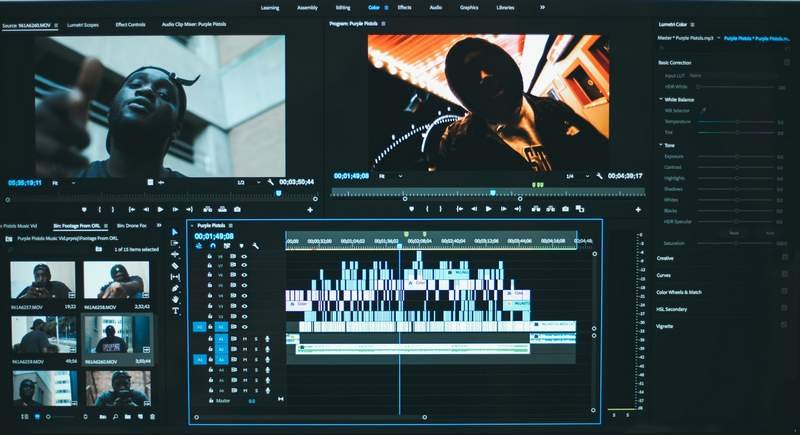
Task: Toggle eye on top video track
Action: [x=244, y=257]
